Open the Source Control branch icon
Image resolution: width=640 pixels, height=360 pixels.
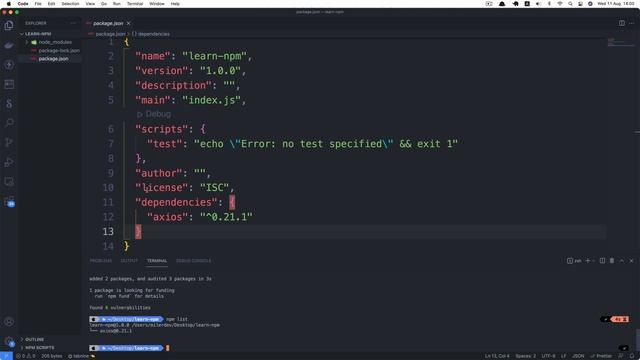9,142
